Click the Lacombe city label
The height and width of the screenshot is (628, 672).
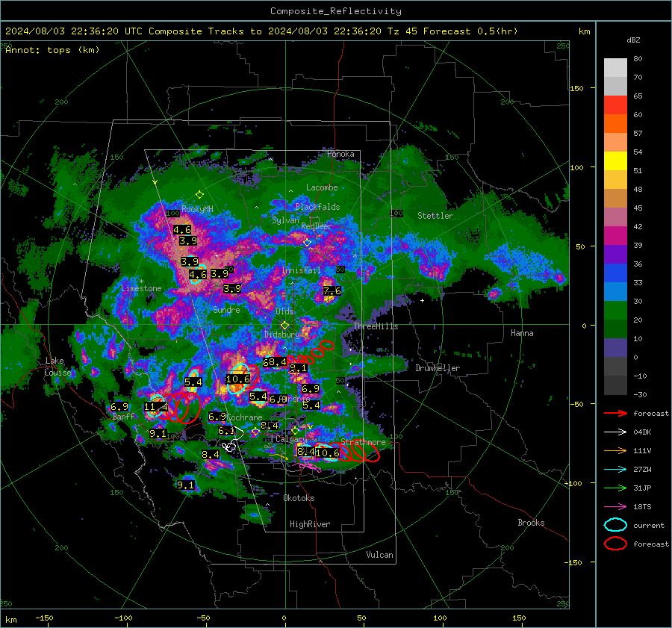point(321,187)
